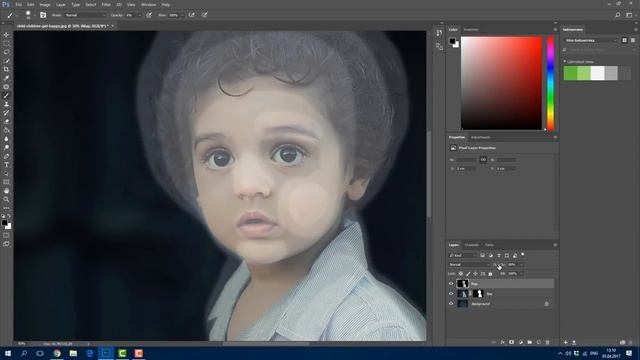640x360 pixels.
Task: Select the Eraser tool
Action: tap(6, 121)
